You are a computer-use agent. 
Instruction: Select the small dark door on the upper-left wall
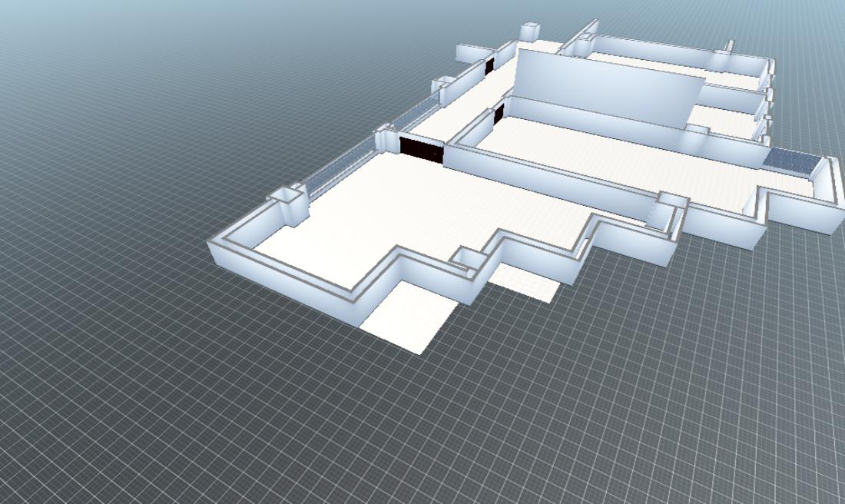point(489,66)
